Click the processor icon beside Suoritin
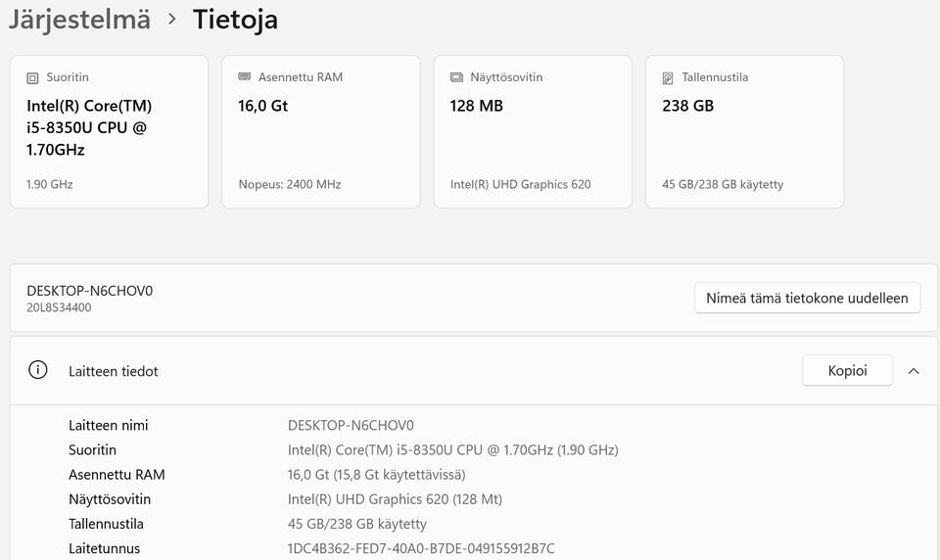The height and width of the screenshot is (560, 940). pos(32,77)
